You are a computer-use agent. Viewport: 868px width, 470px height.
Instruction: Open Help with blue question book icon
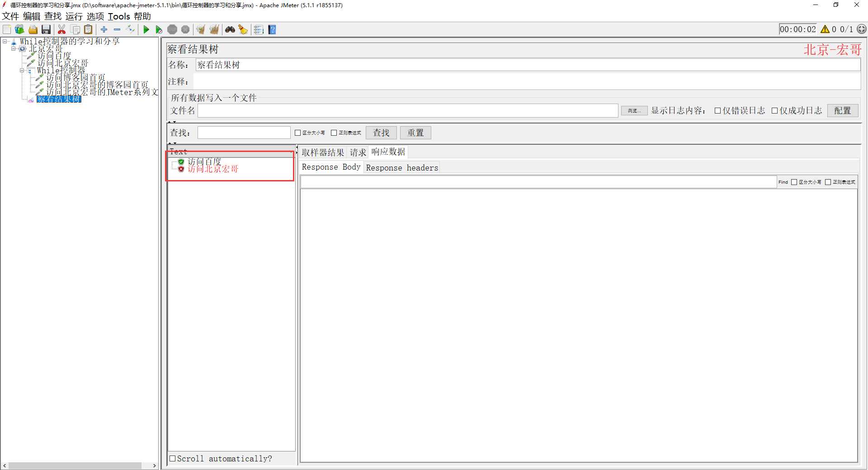(272, 30)
